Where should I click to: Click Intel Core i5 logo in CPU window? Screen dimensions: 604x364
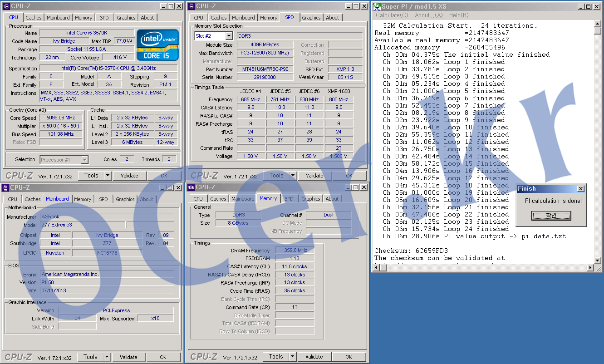point(157,45)
